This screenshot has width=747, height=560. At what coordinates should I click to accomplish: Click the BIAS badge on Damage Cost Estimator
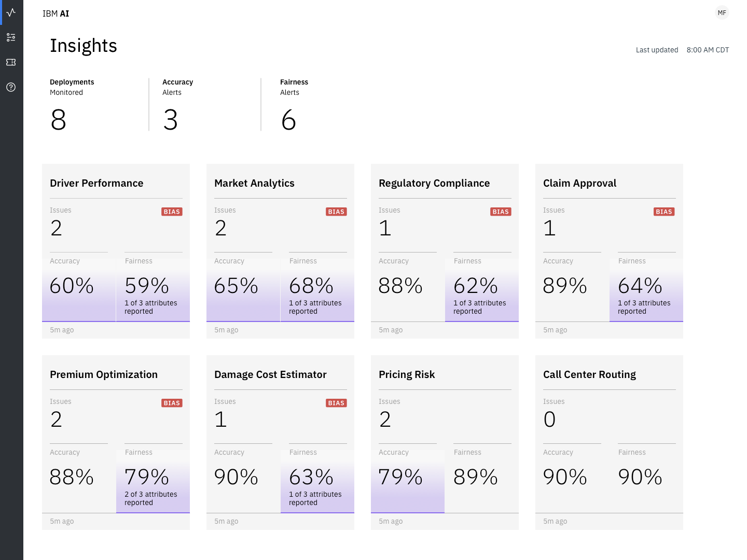tap(336, 403)
